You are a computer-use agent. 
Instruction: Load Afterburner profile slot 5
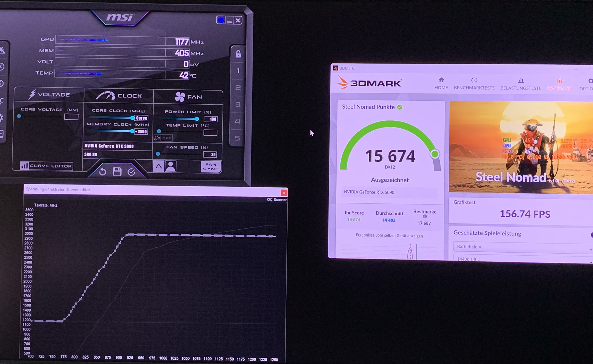(x=237, y=138)
